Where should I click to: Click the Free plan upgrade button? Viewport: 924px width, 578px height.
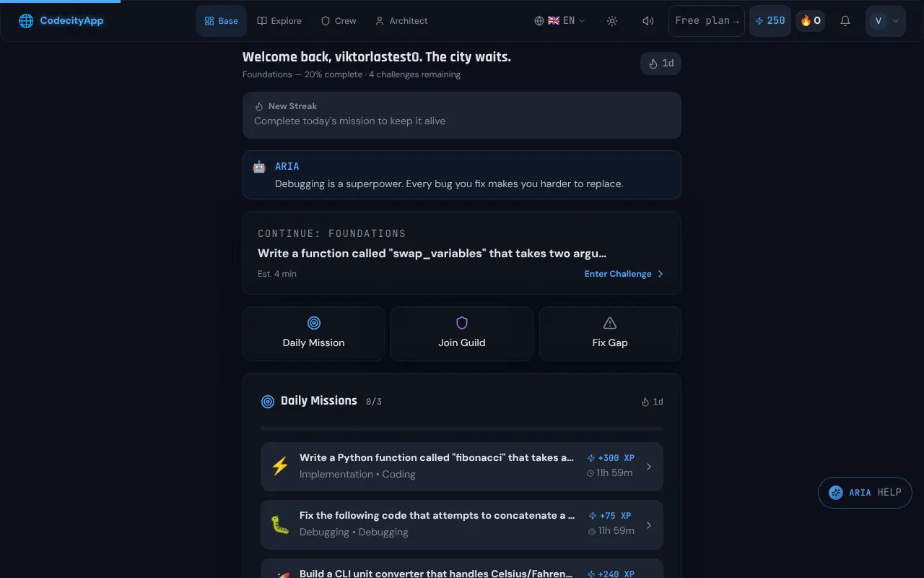tap(707, 21)
